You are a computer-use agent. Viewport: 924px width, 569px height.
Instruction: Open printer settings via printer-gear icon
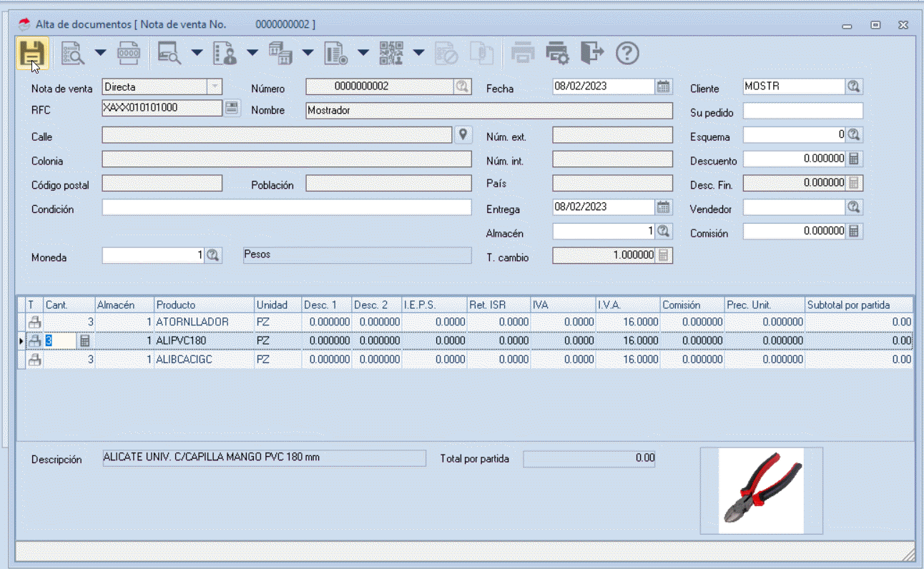pyautogui.click(x=557, y=54)
